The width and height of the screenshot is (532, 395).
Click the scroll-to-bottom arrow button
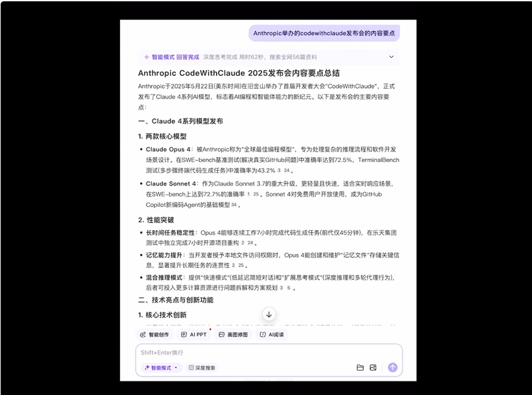pos(269,315)
